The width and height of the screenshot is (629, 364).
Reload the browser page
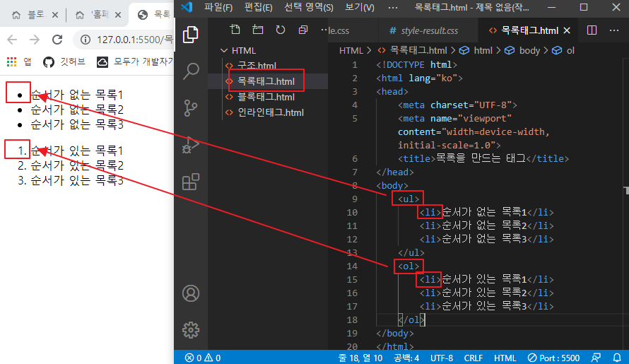[57, 40]
